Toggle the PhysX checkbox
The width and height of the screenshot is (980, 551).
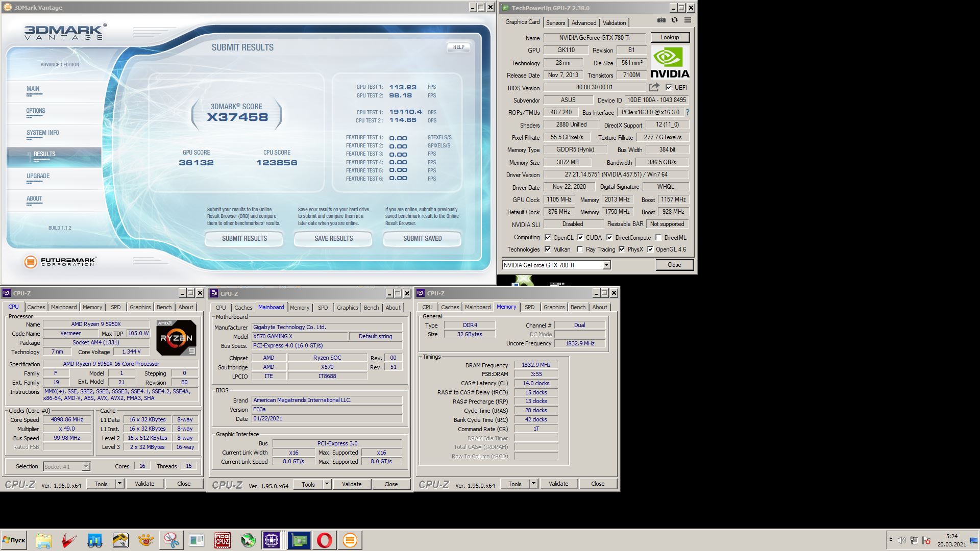[x=622, y=249]
